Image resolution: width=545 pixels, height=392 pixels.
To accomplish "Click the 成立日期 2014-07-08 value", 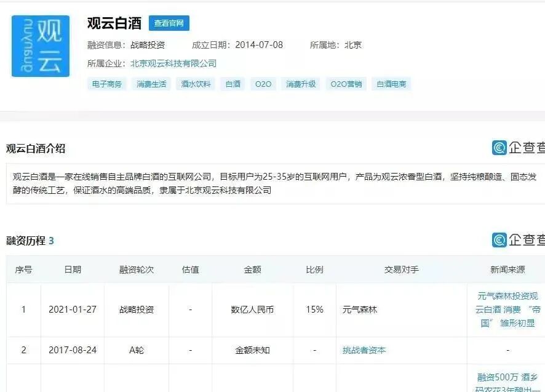I will [259, 45].
